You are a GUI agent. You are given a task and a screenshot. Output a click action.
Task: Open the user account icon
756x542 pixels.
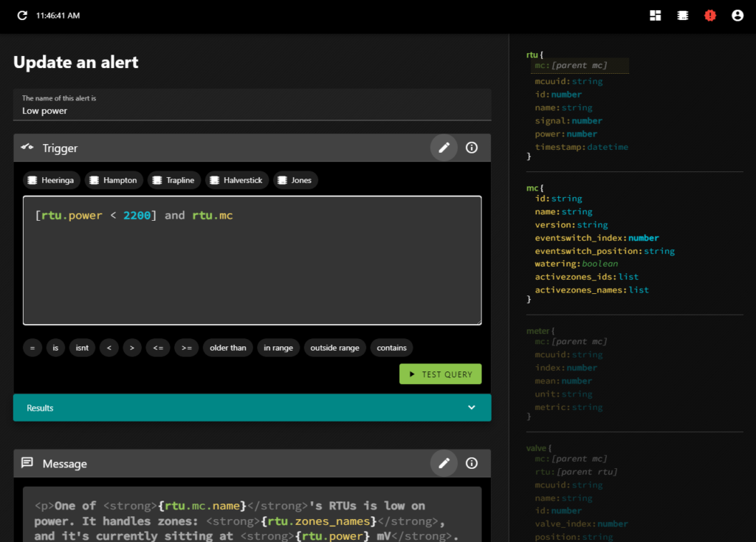coord(737,16)
